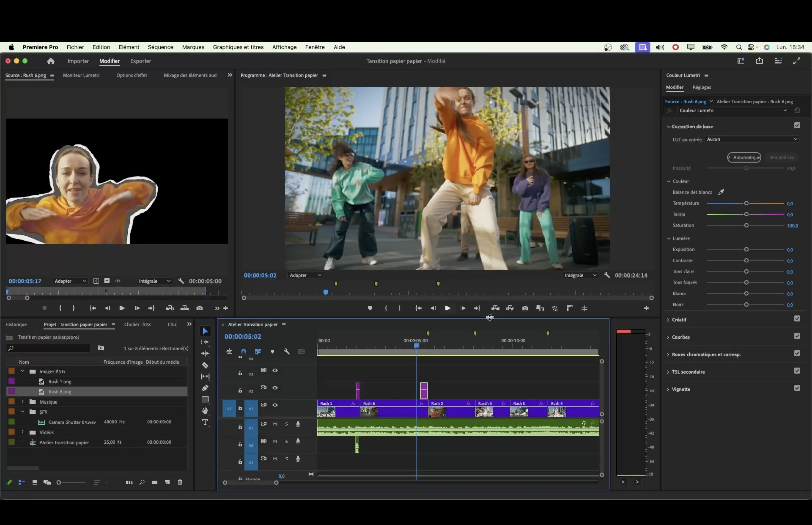Open the Home screen icon
This screenshot has height=525, width=812.
click(x=50, y=61)
